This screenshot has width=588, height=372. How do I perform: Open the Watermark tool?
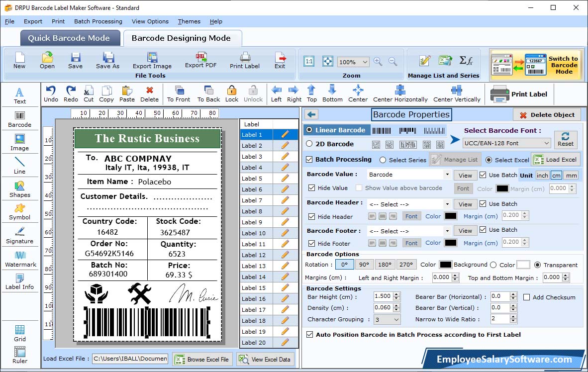pos(20,259)
